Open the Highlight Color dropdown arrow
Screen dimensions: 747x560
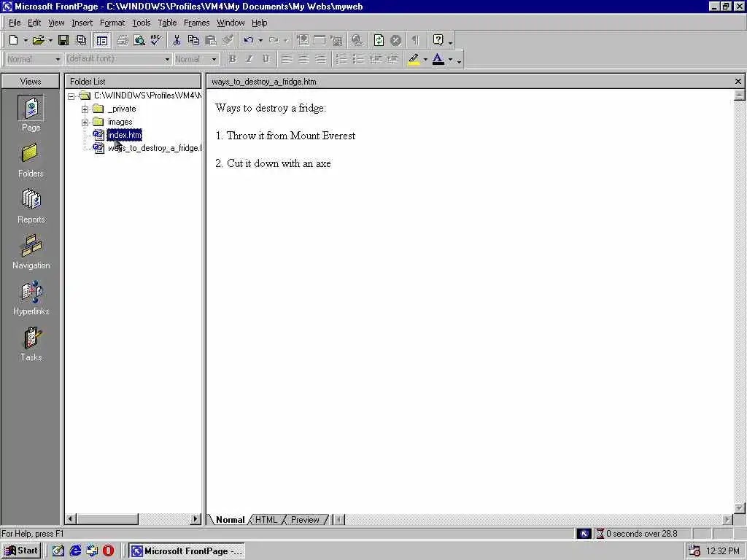coord(425,59)
